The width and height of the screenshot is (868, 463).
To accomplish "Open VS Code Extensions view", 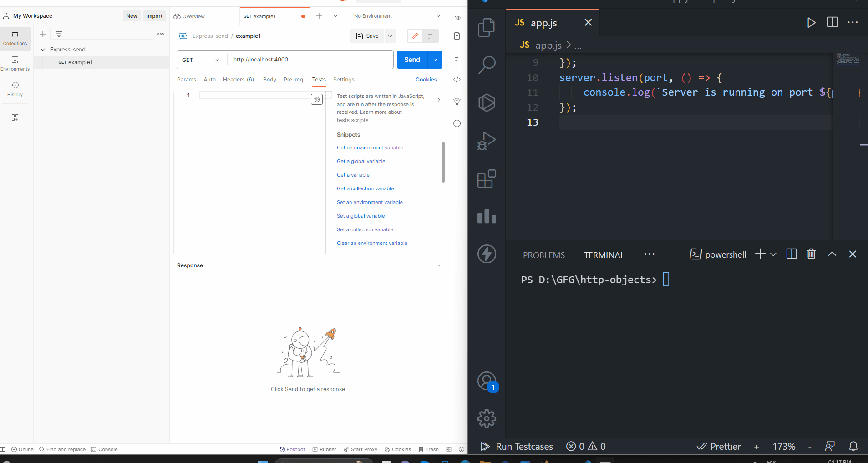I will click(x=487, y=179).
